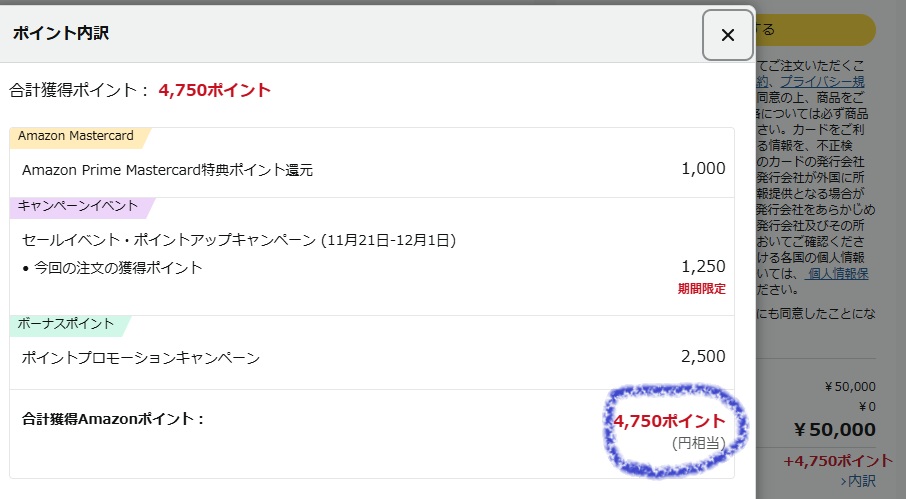Click the ボーナスポイント category tag

click(64, 325)
